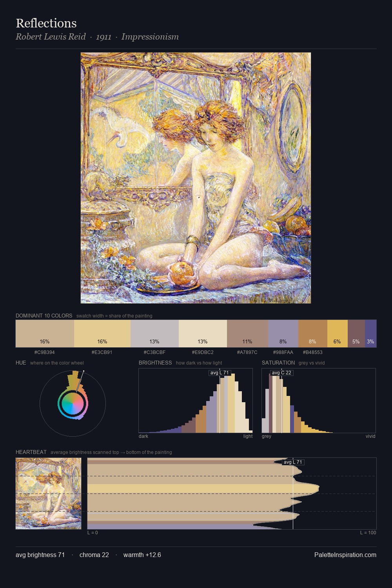Choose the dark brown swatch marked 5%
392x588 pixels.
[356, 334]
